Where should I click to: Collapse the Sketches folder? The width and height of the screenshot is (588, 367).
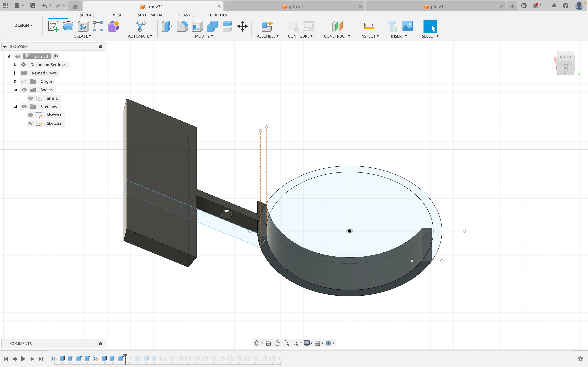click(x=15, y=106)
